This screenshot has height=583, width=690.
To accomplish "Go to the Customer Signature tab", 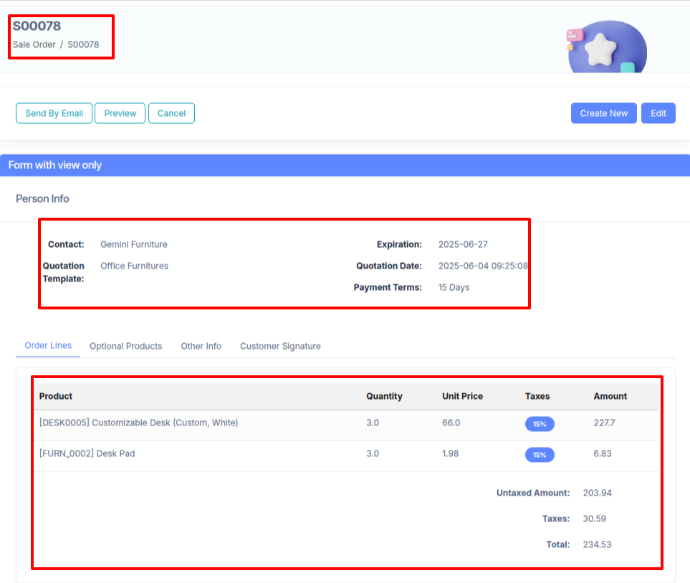I will pyautogui.click(x=280, y=346).
